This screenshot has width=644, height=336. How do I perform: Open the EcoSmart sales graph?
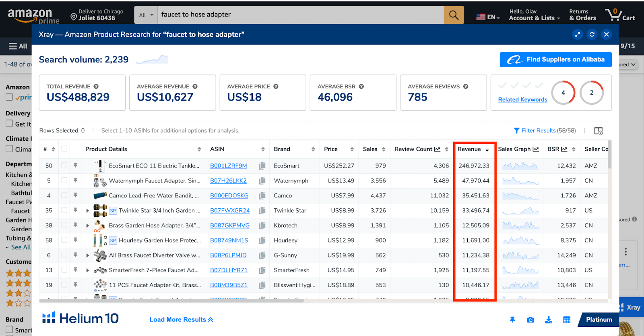point(520,166)
